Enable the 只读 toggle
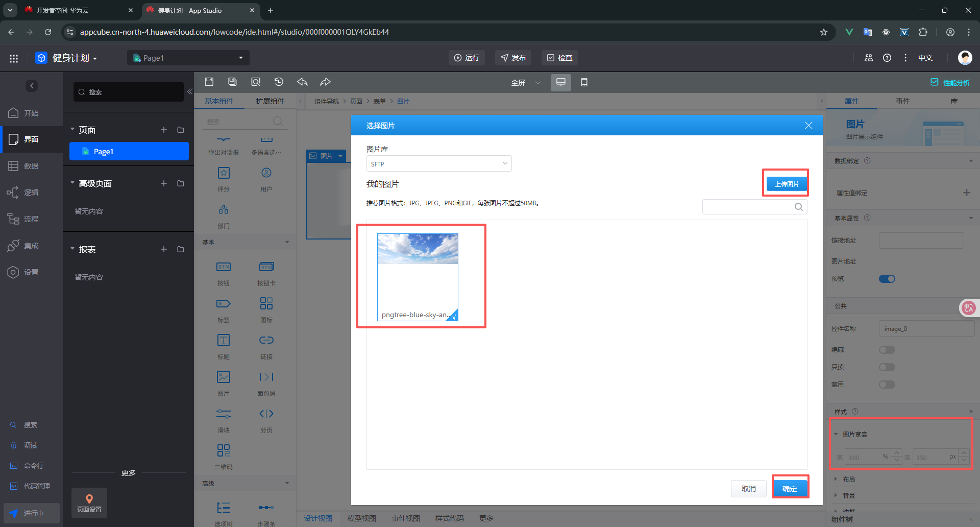980x527 pixels. pyautogui.click(x=887, y=367)
